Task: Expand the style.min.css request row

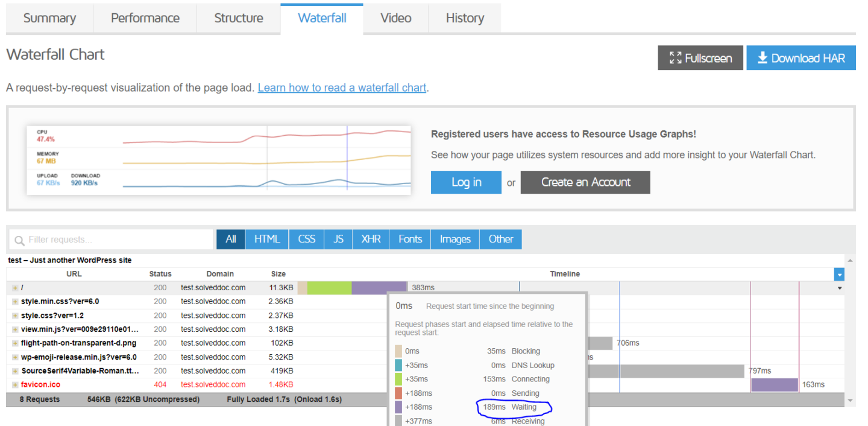Action: click(x=13, y=301)
